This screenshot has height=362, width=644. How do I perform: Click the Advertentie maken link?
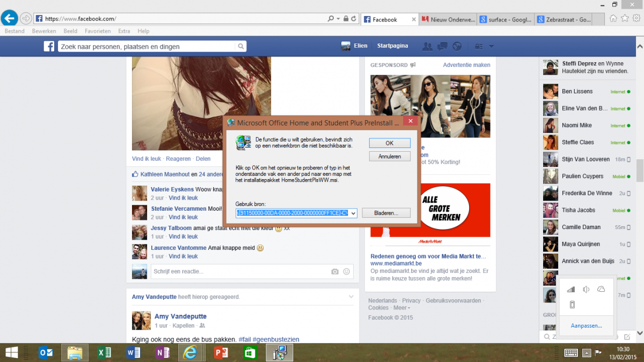[466, 65]
